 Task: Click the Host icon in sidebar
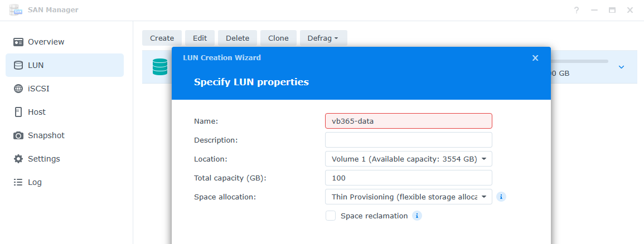coord(18,112)
